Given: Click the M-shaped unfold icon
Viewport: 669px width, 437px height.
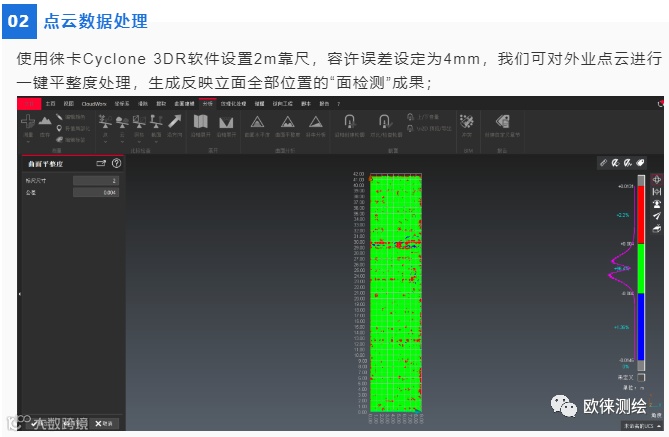Looking at the screenshot, I should pos(226,122).
